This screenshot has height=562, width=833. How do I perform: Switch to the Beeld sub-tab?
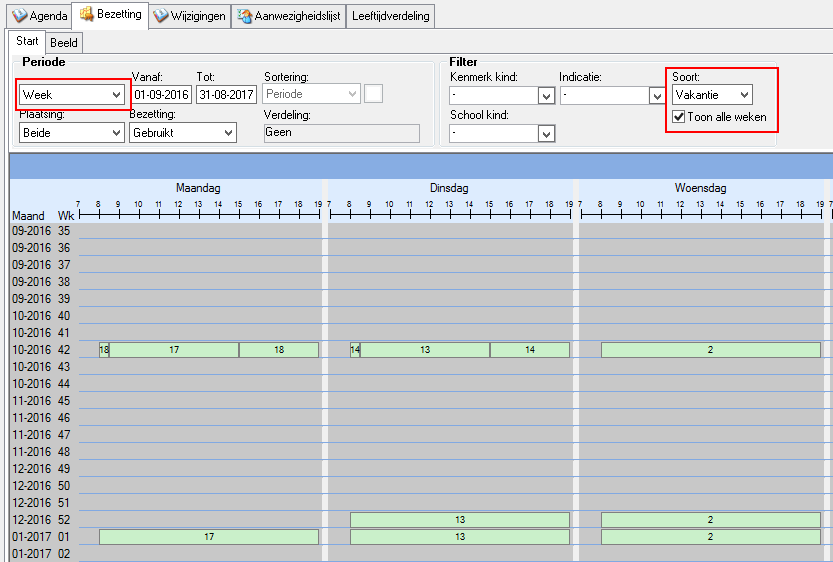click(64, 42)
